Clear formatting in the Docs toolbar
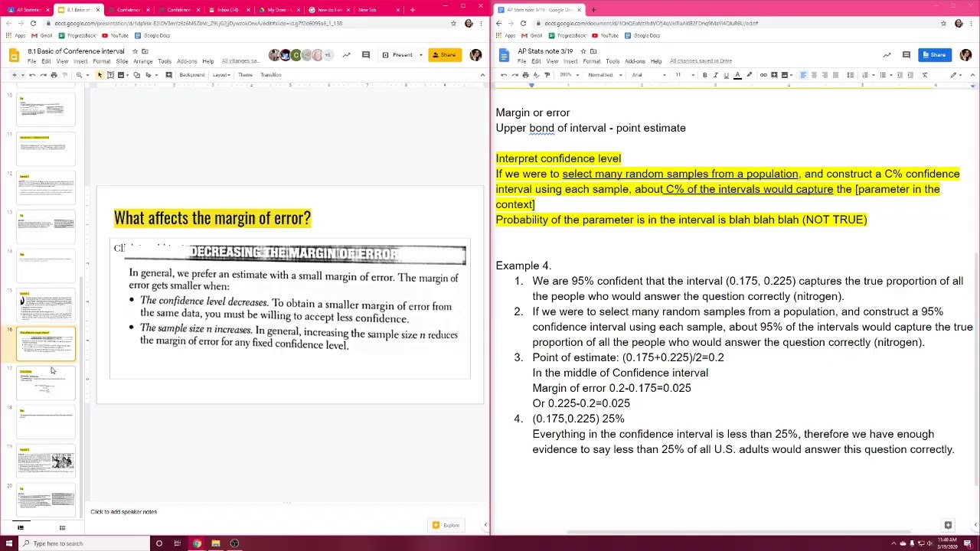This screenshot has height=551, width=980. click(x=925, y=75)
